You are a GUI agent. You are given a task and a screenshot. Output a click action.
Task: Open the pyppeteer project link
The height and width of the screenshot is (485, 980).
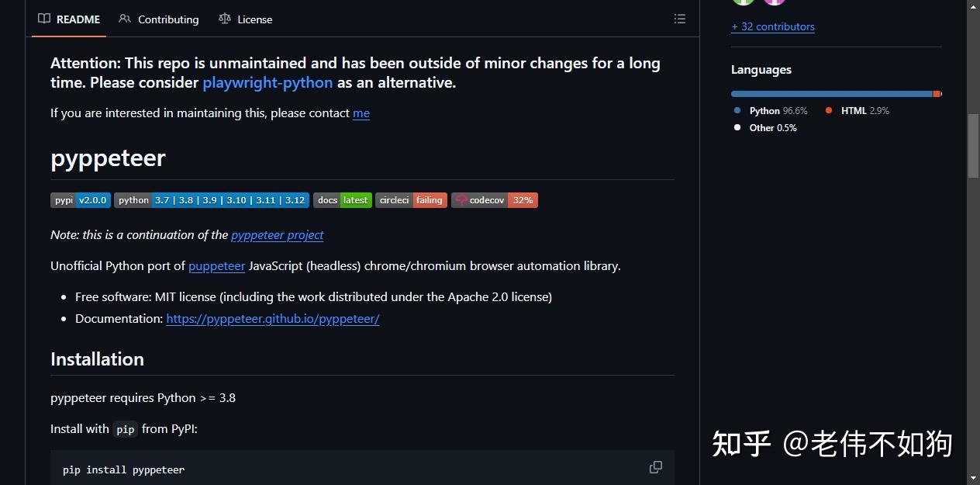click(278, 234)
